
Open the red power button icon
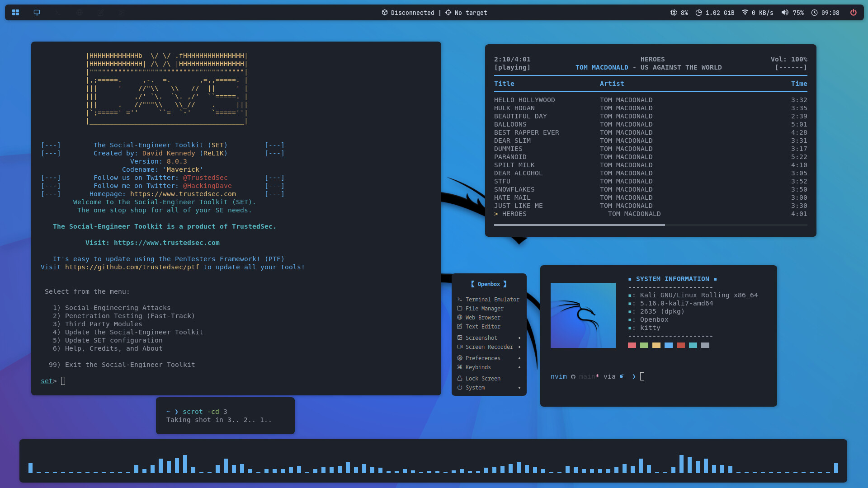854,13
